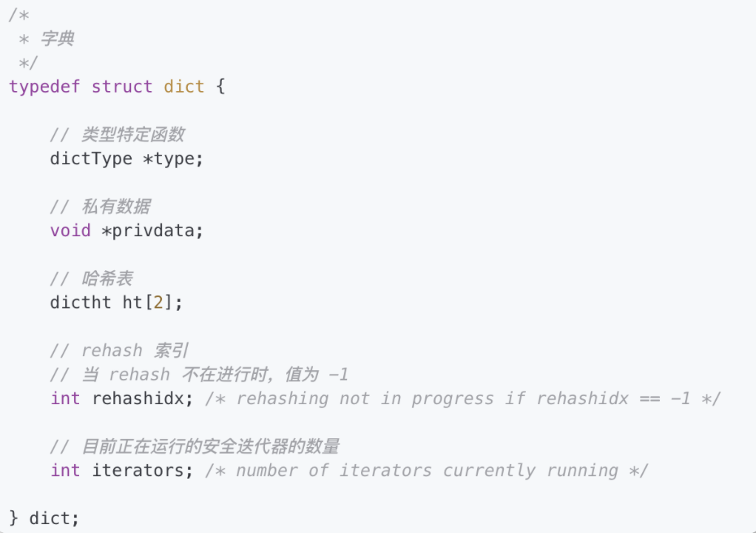The height and width of the screenshot is (533, 756).
Task: Click the dictht type name
Action: coord(81,302)
